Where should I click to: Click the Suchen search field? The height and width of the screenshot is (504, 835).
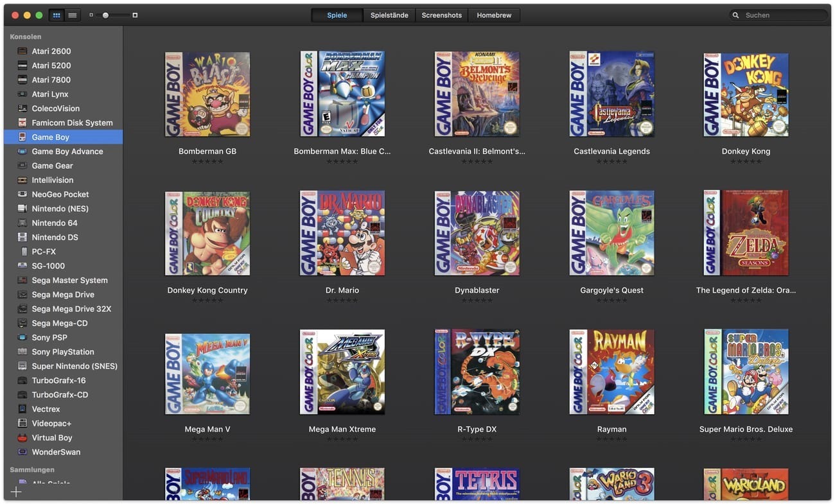click(x=778, y=15)
